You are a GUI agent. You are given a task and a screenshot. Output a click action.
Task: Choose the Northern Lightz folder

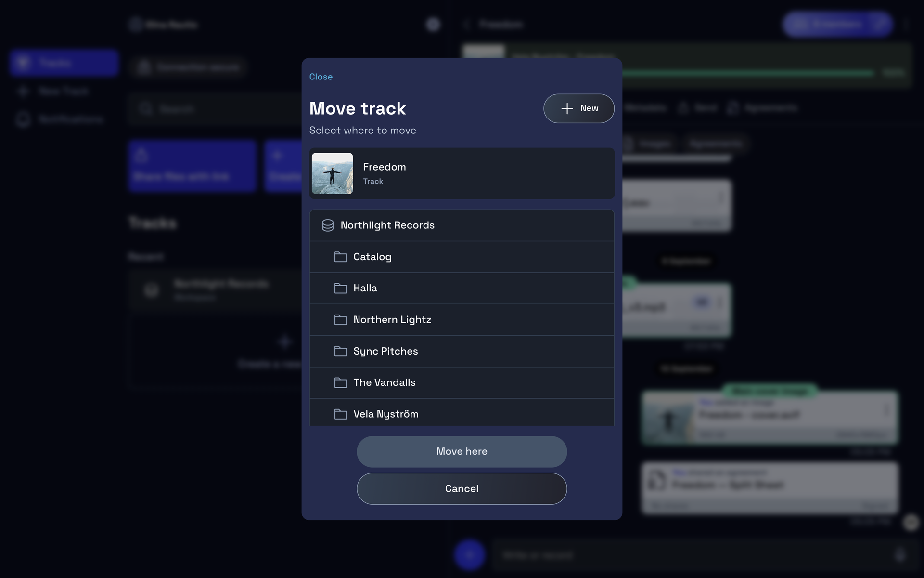pos(462,320)
